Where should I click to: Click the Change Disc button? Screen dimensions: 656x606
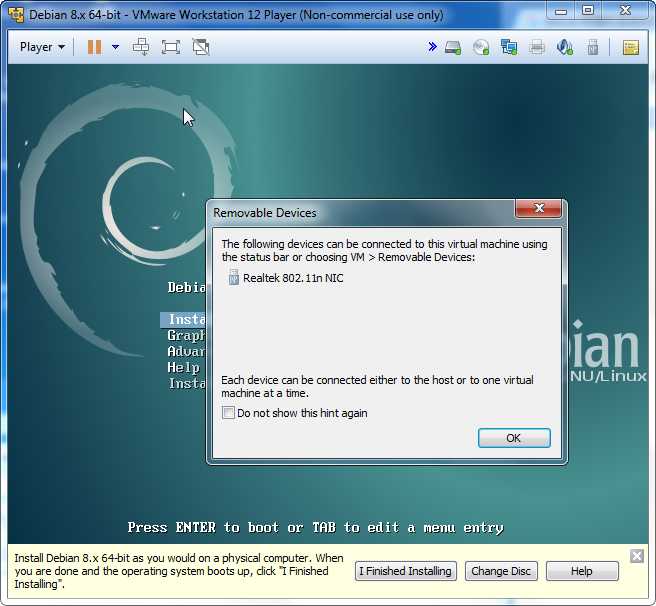click(501, 571)
